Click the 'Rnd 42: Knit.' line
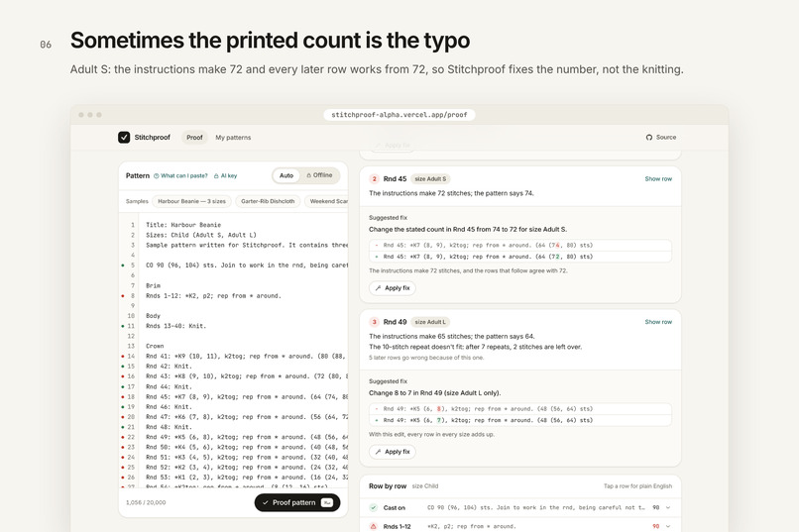The width and height of the screenshot is (799, 532). pos(169,366)
